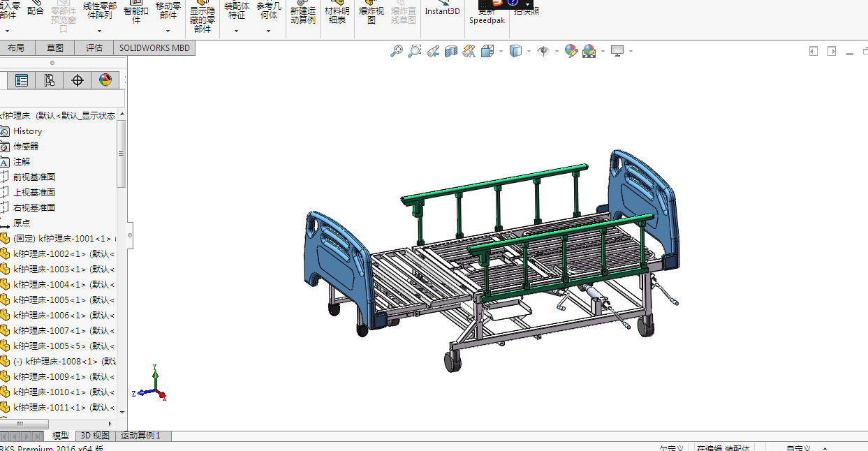
Task: Open the PropertyManager tab icon
Action: (x=22, y=80)
